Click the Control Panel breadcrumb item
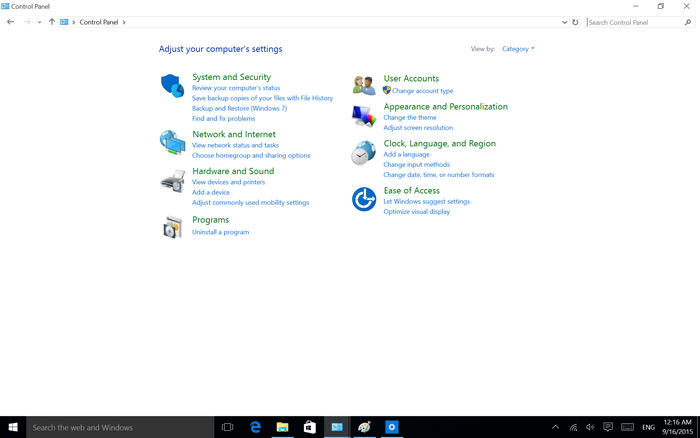 click(99, 22)
